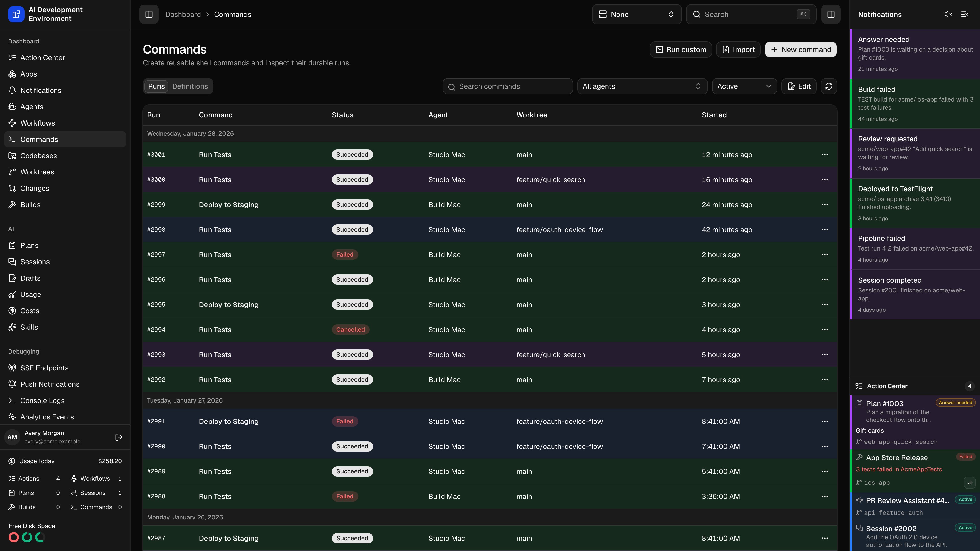The height and width of the screenshot is (551, 980).
Task: Open the Skills page
Action: tap(65, 327)
